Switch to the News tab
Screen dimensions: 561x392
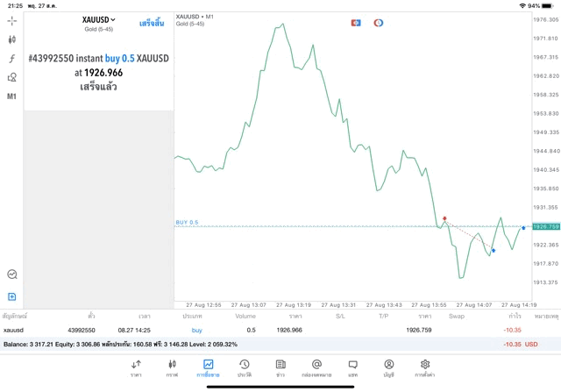(280, 367)
